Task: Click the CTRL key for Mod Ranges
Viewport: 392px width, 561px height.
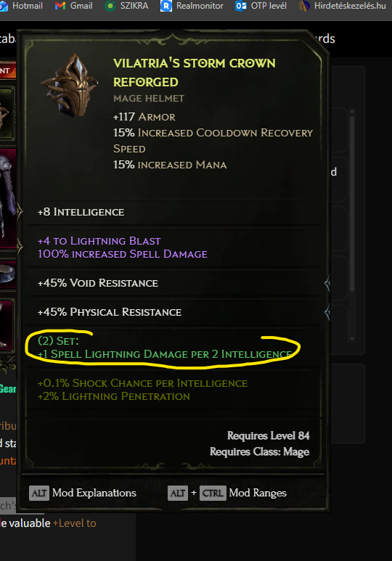Action: tap(213, 493)
